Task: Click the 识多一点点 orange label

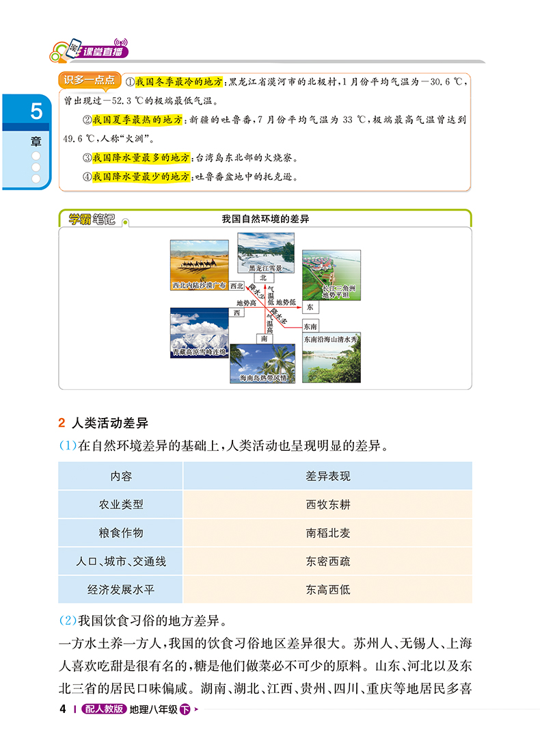Action: pyautogui.click(x=90, y=80)
